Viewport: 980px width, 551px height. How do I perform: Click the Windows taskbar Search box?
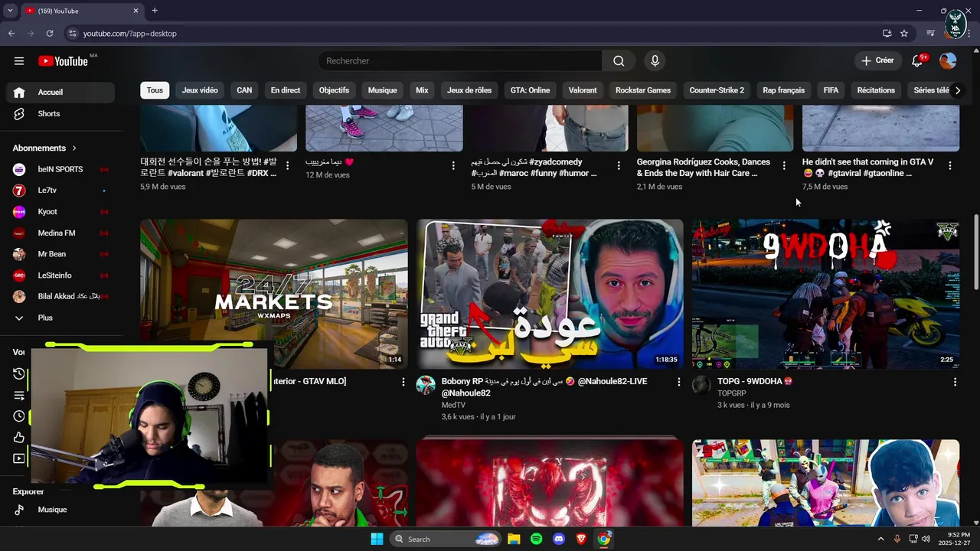coord(446,539)
